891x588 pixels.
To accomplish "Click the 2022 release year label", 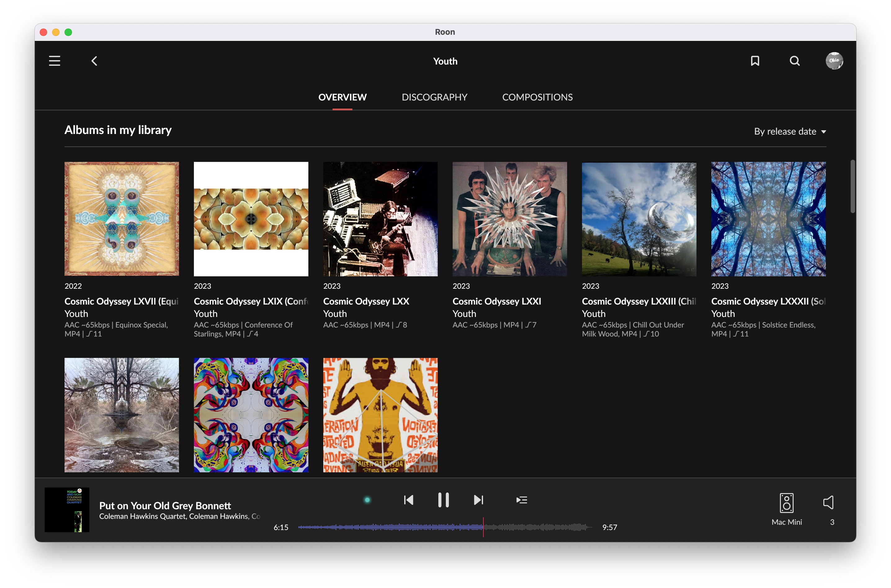I will (x=73, y=286).
